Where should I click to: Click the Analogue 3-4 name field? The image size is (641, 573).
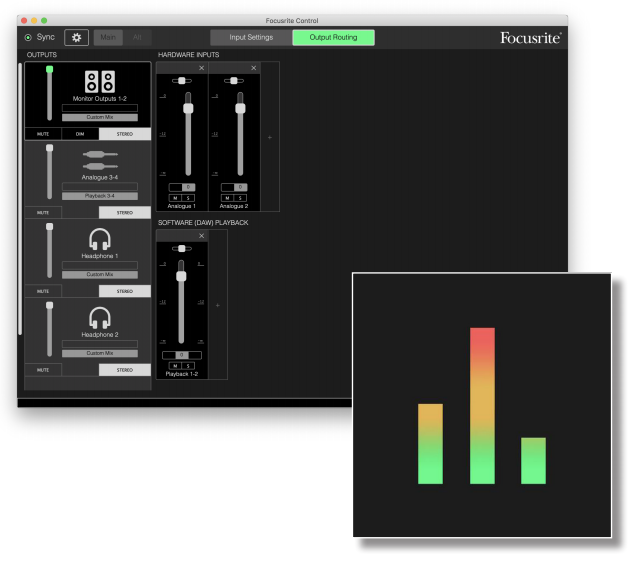pos(100,187)
